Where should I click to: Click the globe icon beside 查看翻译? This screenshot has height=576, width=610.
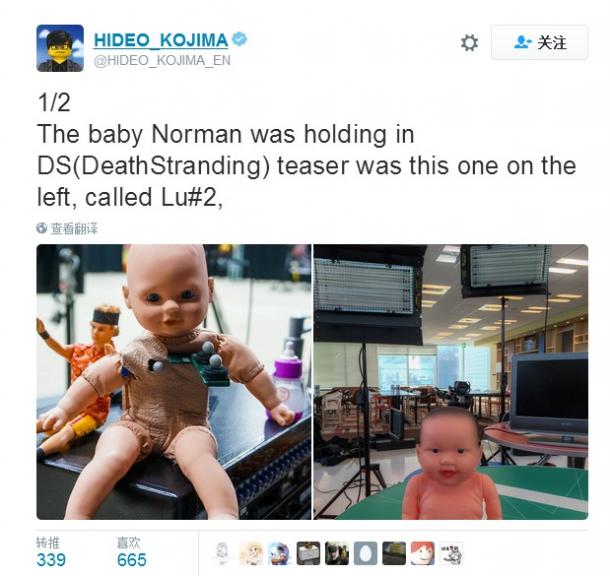tap(42, 228)
